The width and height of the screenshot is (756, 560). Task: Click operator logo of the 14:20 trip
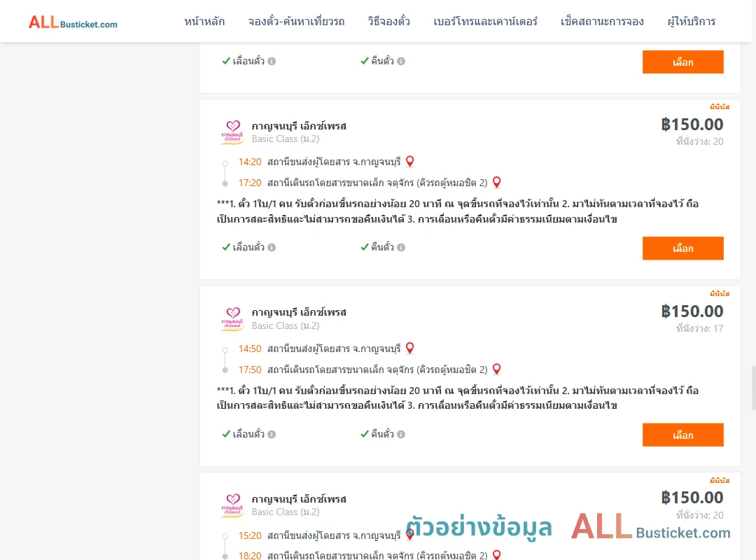tap(232, 132)
